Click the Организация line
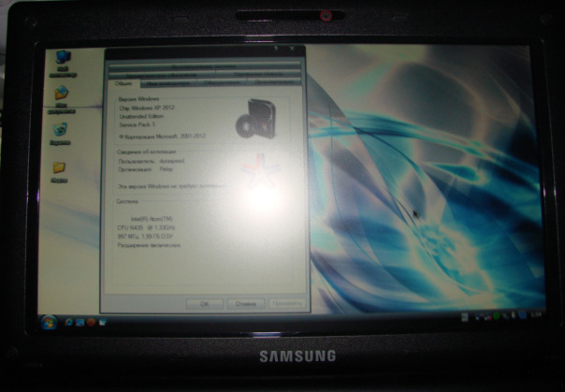Viewport: 565px width, 392px height. pos(146,169)
